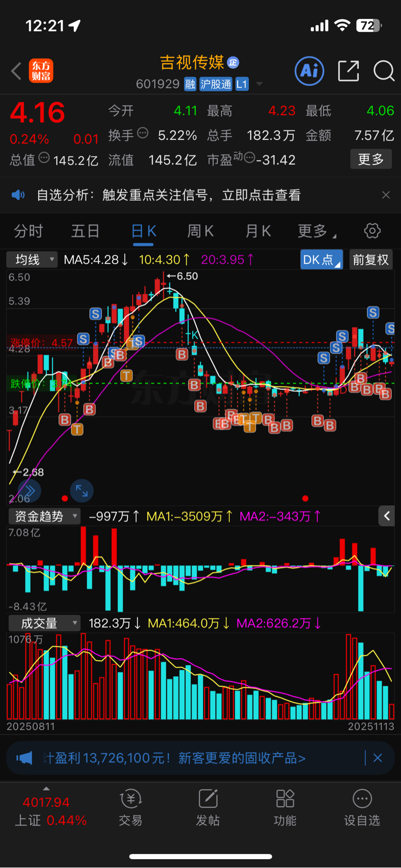Tap the 设自选 watchlist icon
The height and width of the screenshot is (868, 401).
[x=362, y=808]
